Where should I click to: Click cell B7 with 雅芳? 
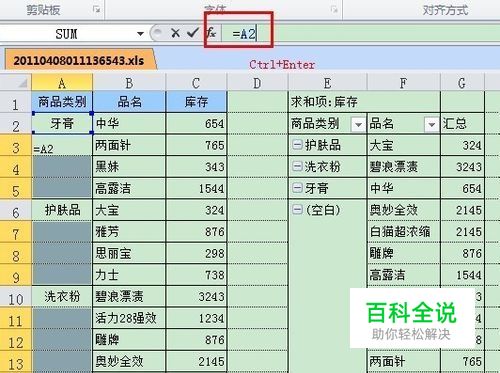129,232
